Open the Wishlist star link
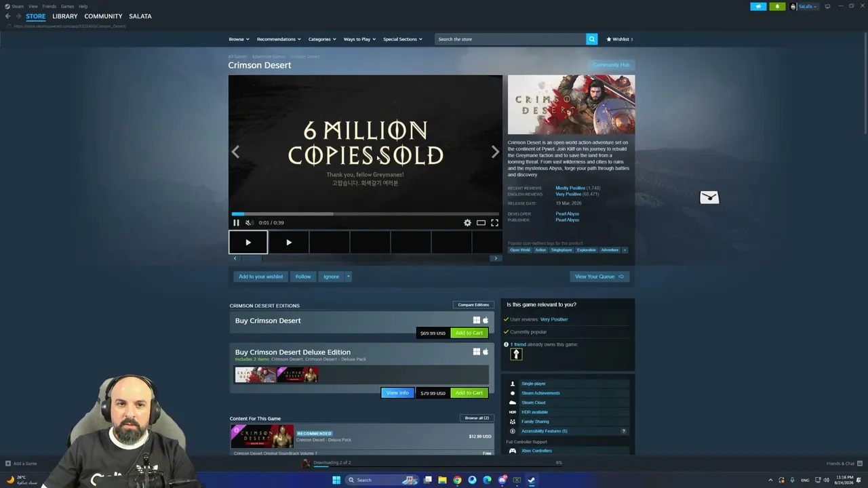Image resolution: width=868 pixels, height=488 pixels. [619, 39]
